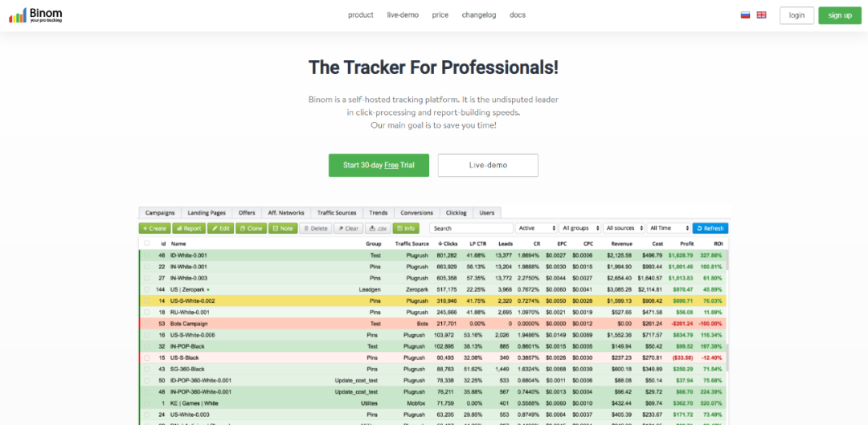Sort by the Traffic Source column header
The image size is (868, 425).
coord(411,243)
